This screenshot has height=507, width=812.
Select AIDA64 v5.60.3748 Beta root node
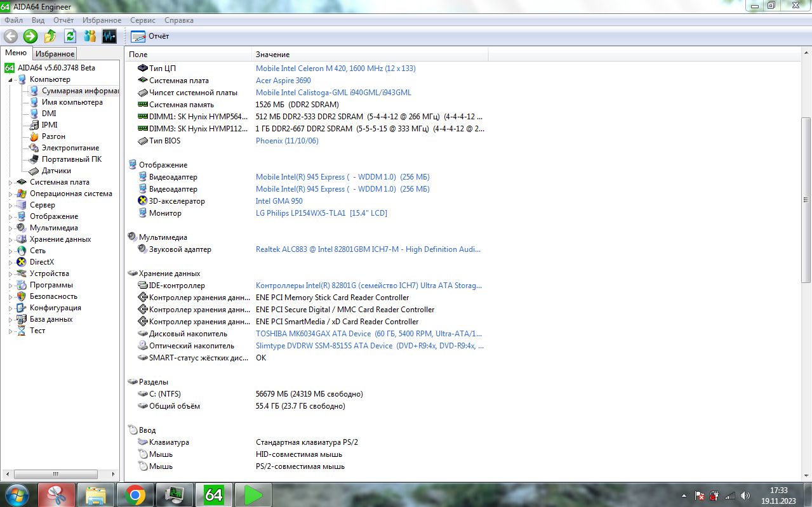point(57,68)
